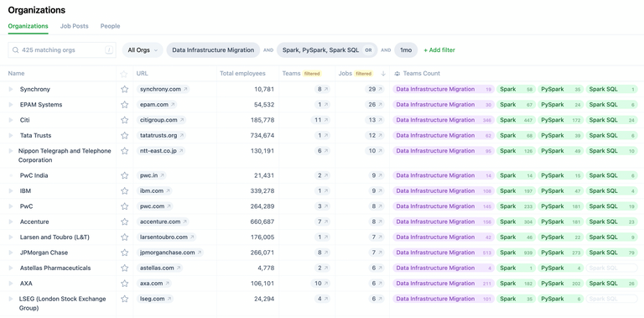Click the Teams Count people icon
The width and height of the screenshot is (644, 318).
click(397, 74)
